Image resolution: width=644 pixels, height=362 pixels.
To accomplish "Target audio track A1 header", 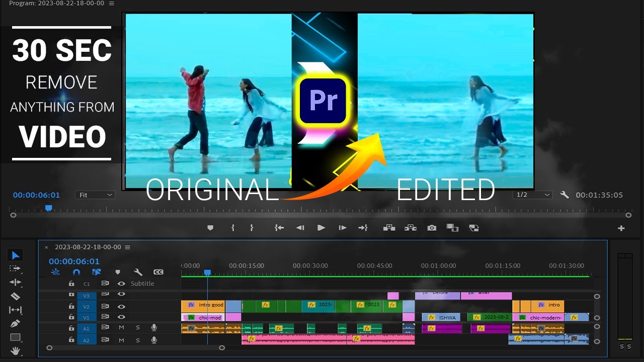I will point(87,328).
